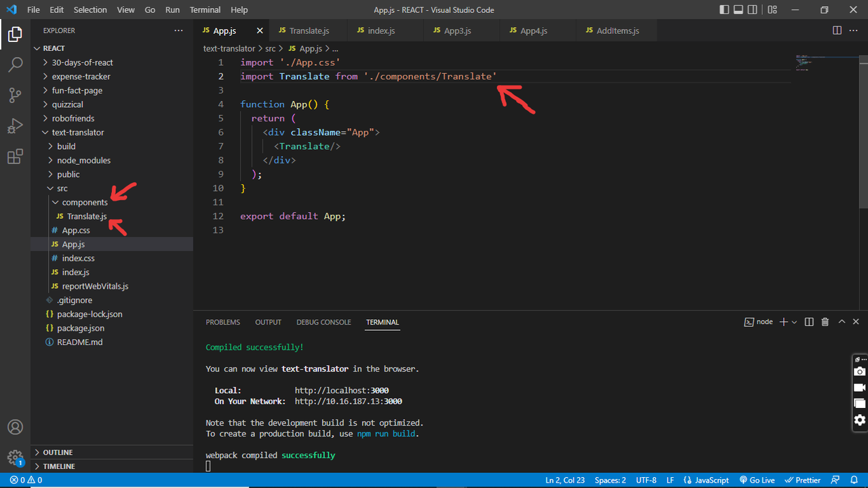Expand the expense-tracker folder

(x=112, y=77)
